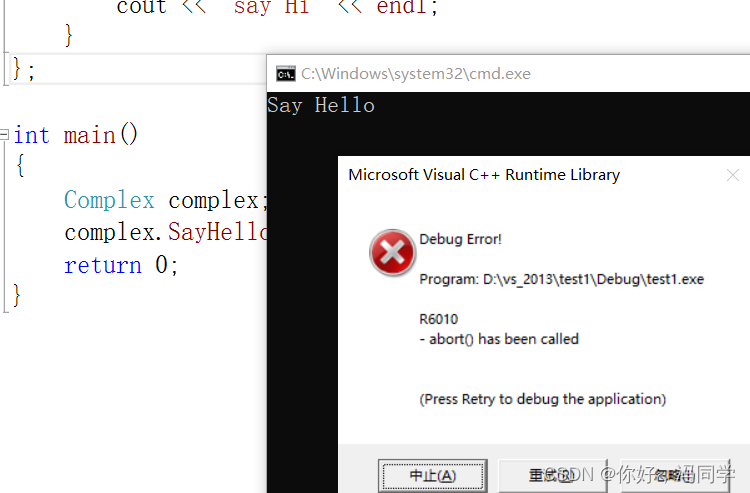Click the test1.exe program path text
The width and height of the screenshot is (750, 493).
[x=561, y=279]
